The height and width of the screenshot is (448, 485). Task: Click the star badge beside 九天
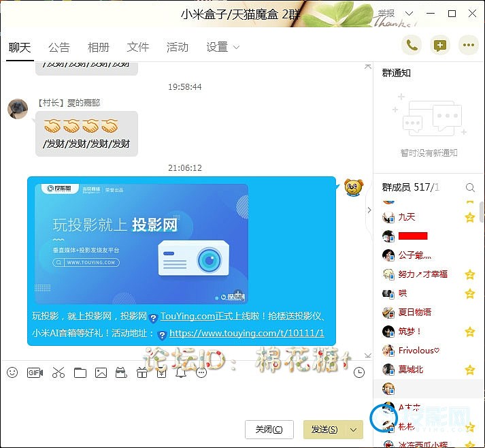[x=470, y=217]
